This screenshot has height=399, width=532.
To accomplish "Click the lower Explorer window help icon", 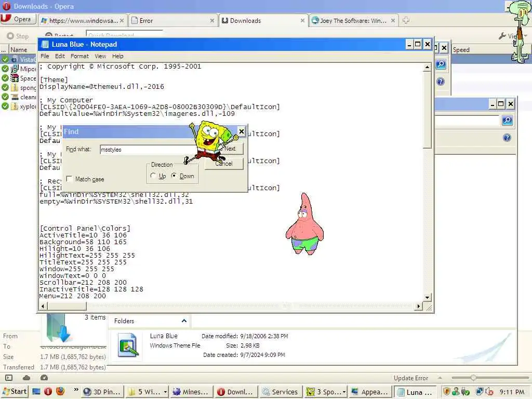I will coord(507,137).
